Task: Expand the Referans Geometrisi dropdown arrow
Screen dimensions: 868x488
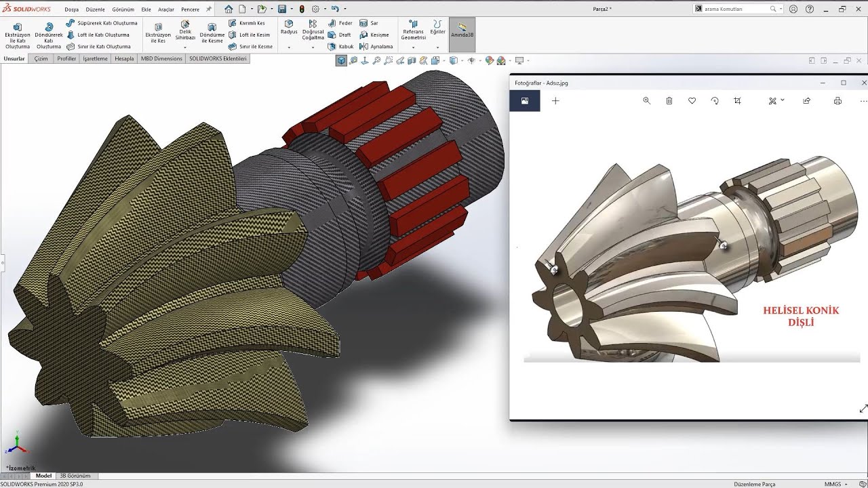Action: coord(413,47)
